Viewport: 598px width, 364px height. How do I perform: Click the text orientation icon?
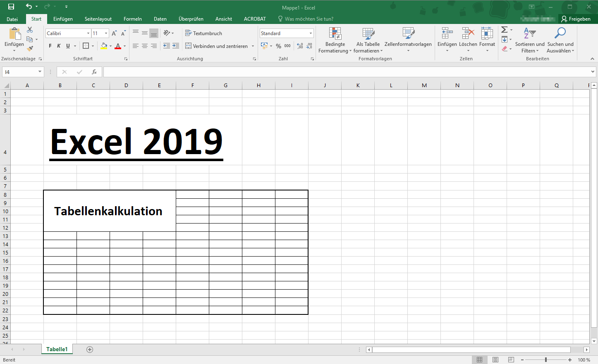167,33
